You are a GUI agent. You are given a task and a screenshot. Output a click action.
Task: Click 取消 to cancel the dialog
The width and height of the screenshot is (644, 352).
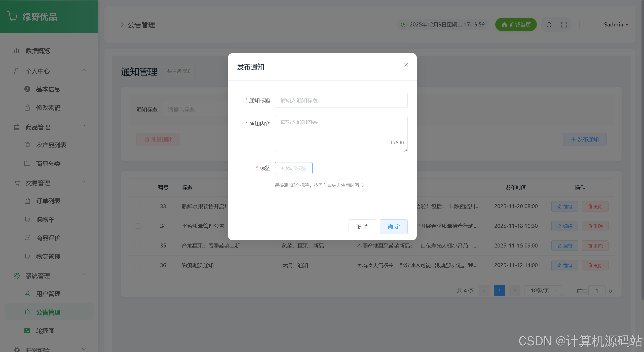coord(362,227)
